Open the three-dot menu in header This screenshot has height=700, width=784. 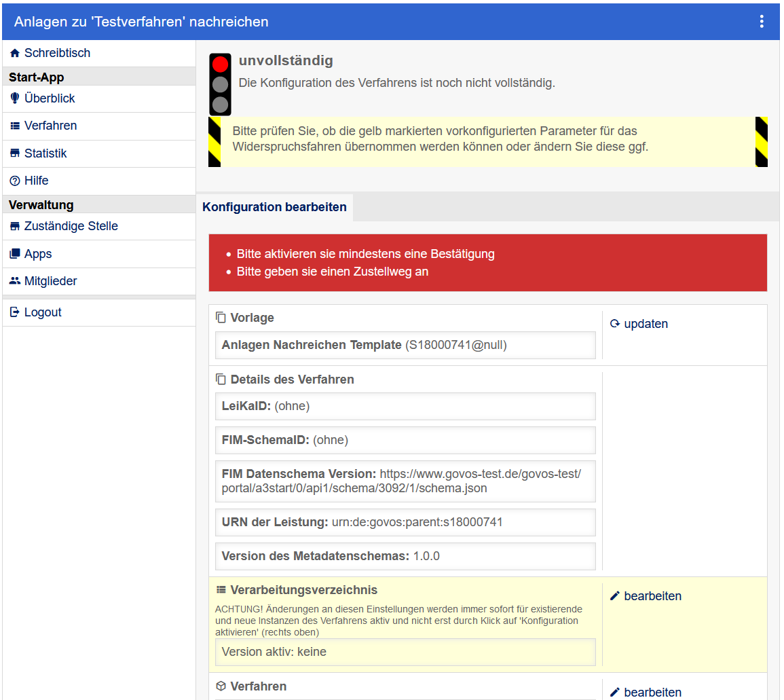click(x=762, y=22)
